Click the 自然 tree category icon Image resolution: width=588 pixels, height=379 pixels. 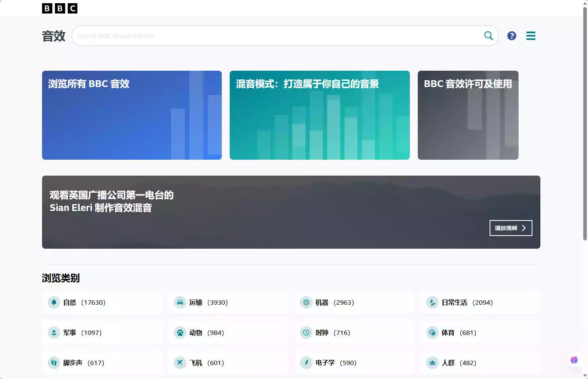[54, 302]
